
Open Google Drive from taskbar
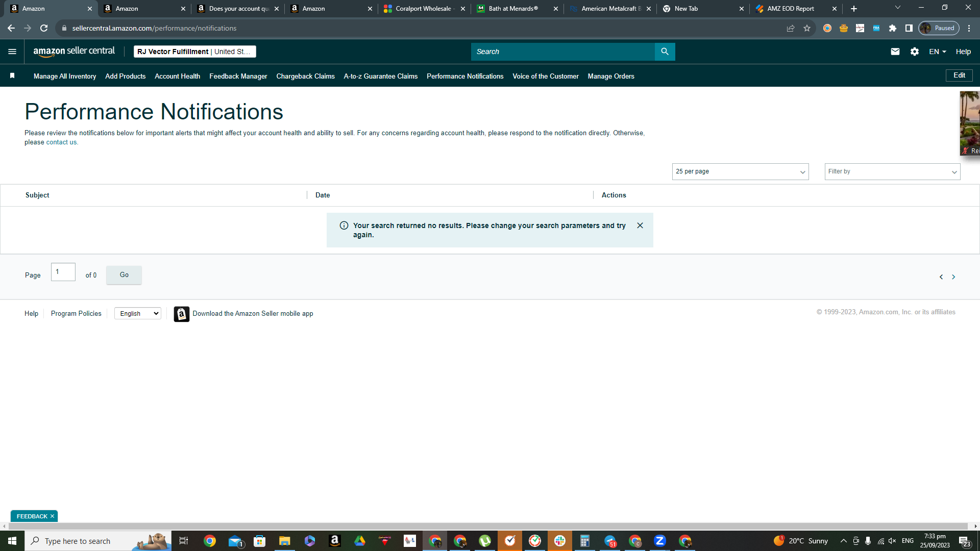click(360, 541)
